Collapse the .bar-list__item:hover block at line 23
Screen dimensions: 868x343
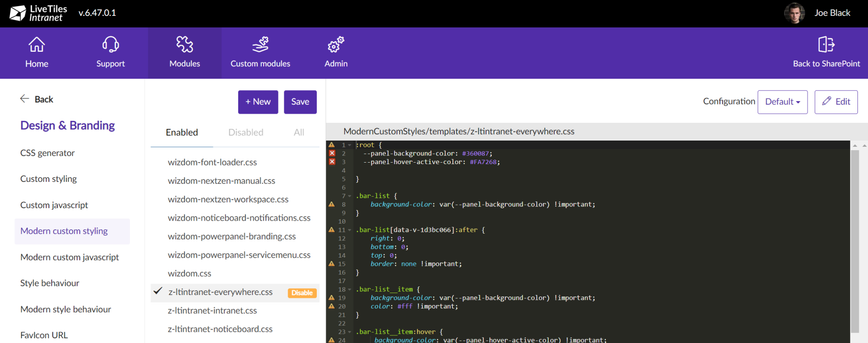(x=350, y=331)
